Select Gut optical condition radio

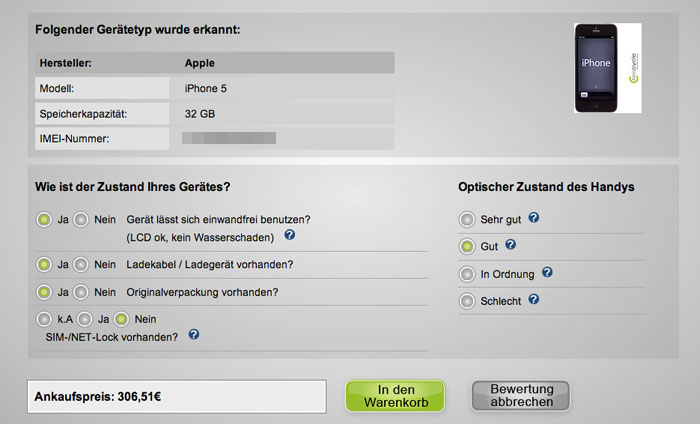tap(467, 246)
